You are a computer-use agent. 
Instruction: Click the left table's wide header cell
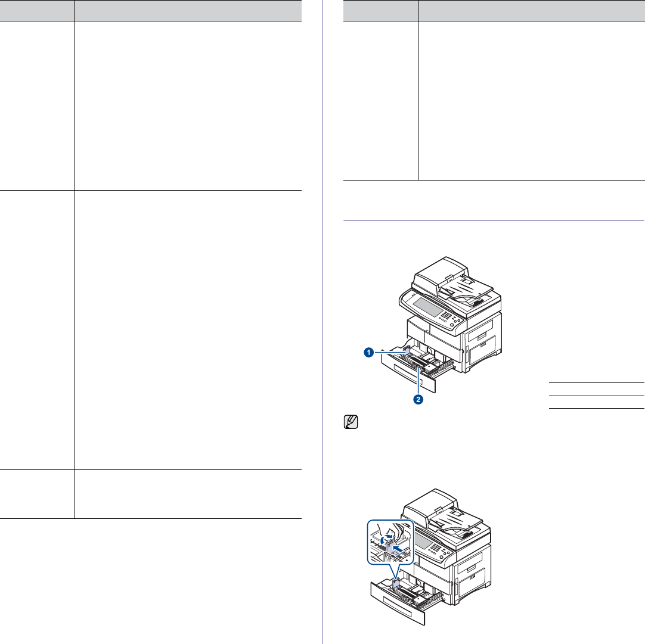click(188, 11)
